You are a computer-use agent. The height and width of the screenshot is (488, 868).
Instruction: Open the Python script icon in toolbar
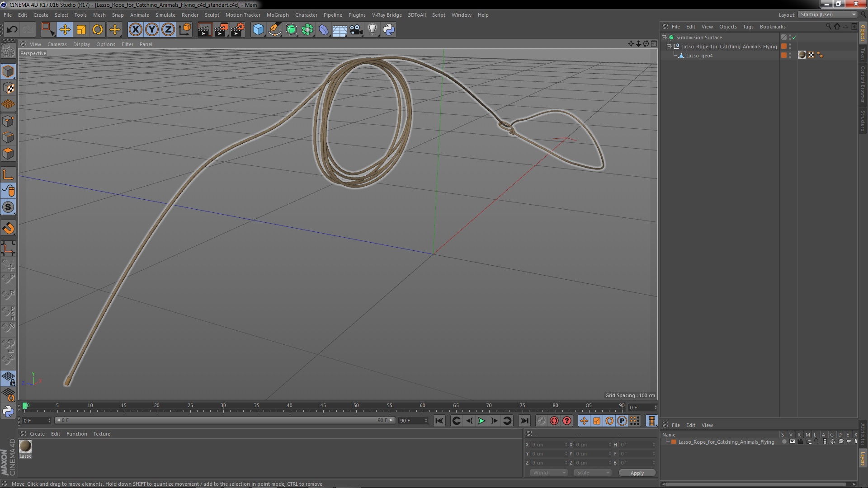389,30
